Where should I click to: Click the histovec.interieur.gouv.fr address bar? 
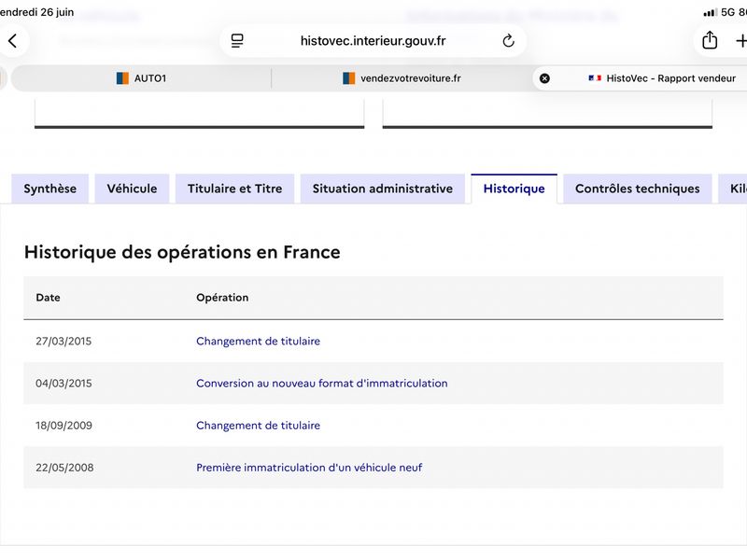[x=373, y=41]
